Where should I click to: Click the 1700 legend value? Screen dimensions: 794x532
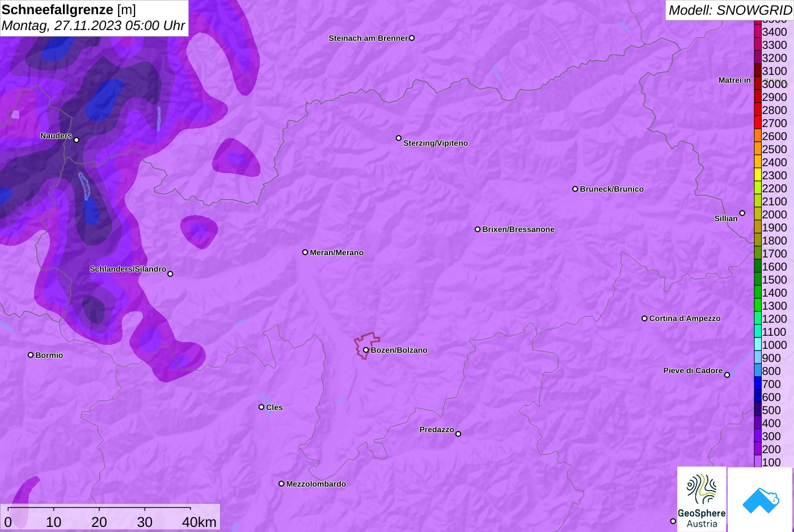pyautogui.click(x=775, y=254)
